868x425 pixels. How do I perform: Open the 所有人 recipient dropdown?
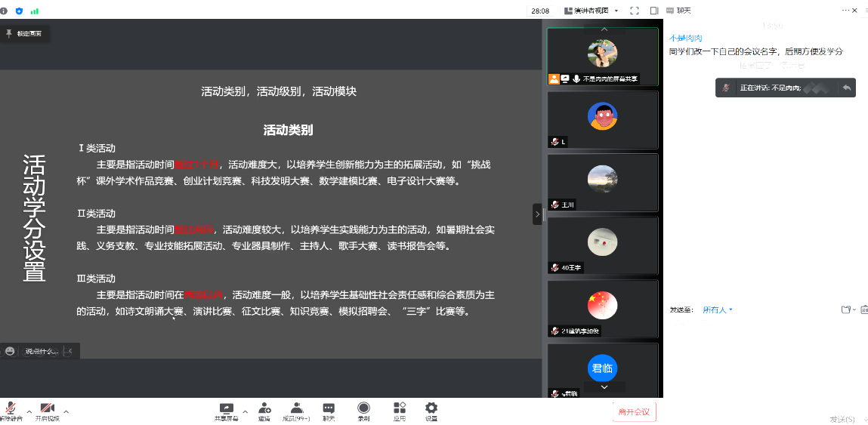[x=718, y=310]
